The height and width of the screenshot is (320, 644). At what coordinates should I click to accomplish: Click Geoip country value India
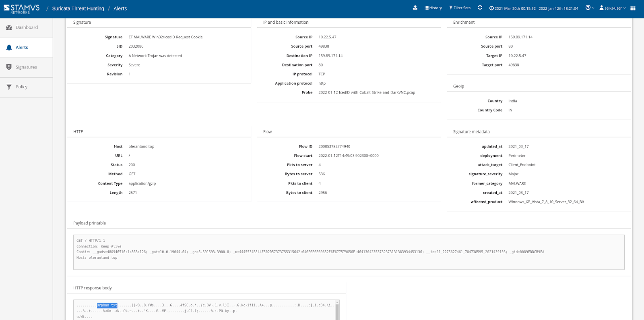513,101
